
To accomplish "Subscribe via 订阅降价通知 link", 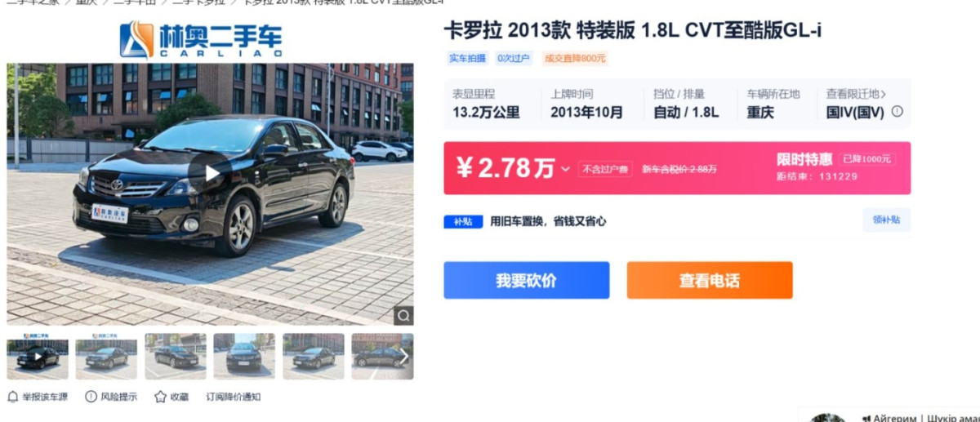I will click(233, 397).
